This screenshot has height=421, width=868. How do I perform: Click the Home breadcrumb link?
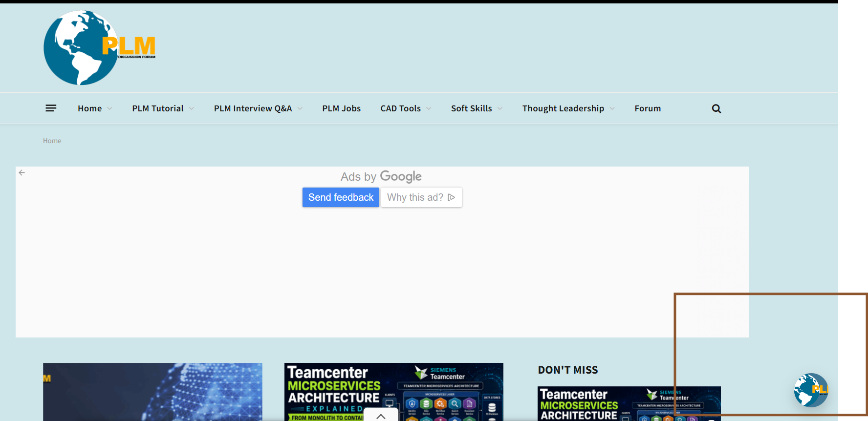(52, 141)
